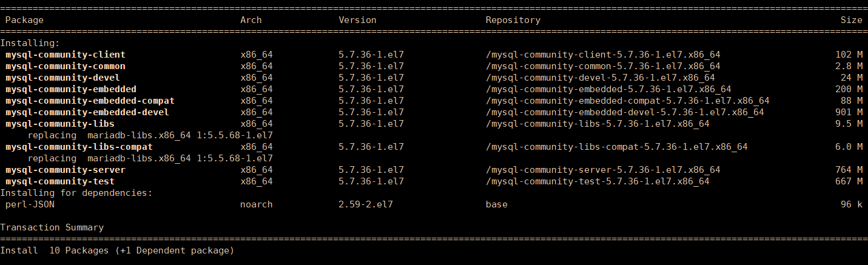The height and width of the screenshot is (265, 868).
Task: Click the 667 M size value
Action: pyautogui.click(x=849, y=181)
